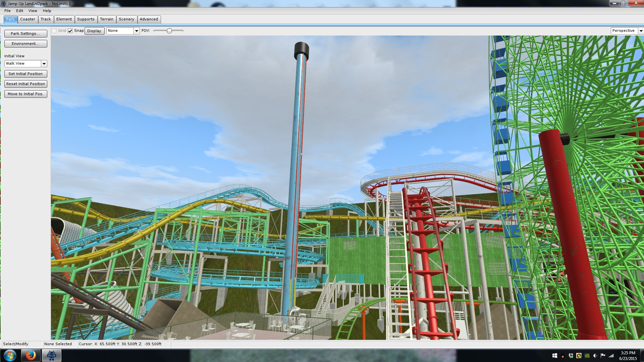Click the FOV slider handle
Viewport: 644px width, 362px height.
169,31
